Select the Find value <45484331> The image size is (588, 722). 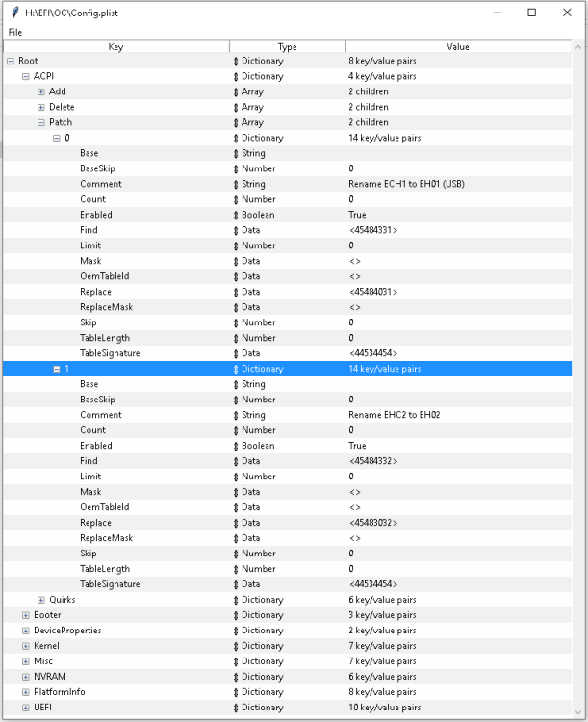(373, 230)
